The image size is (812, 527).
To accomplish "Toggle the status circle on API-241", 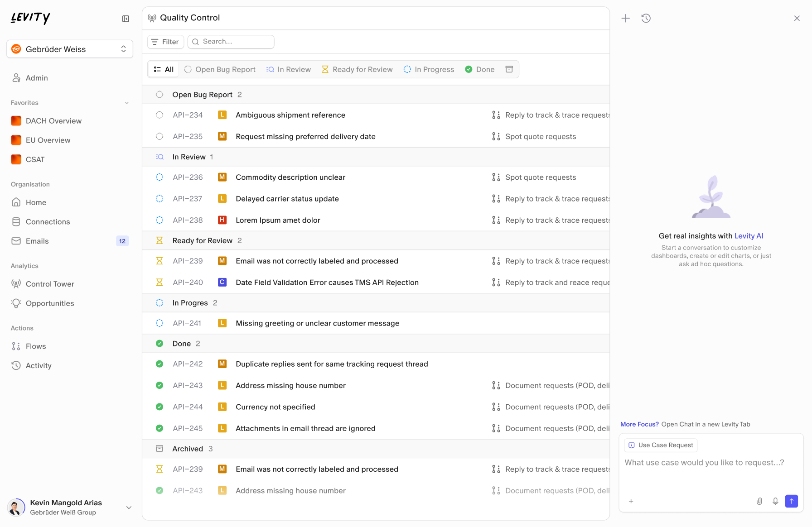I will 159,323.
